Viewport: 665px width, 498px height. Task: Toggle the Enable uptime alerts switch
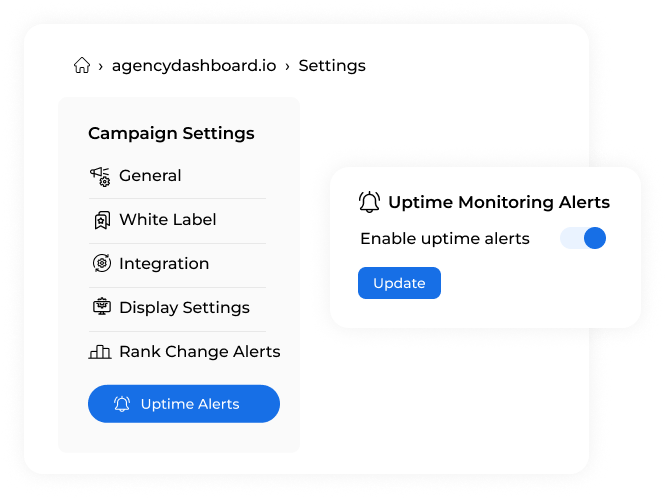point(583,238)
